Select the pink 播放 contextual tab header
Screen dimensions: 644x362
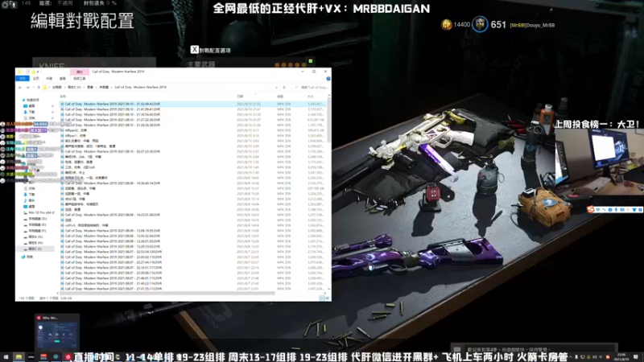pyautogui.click(x=79, y=72)
